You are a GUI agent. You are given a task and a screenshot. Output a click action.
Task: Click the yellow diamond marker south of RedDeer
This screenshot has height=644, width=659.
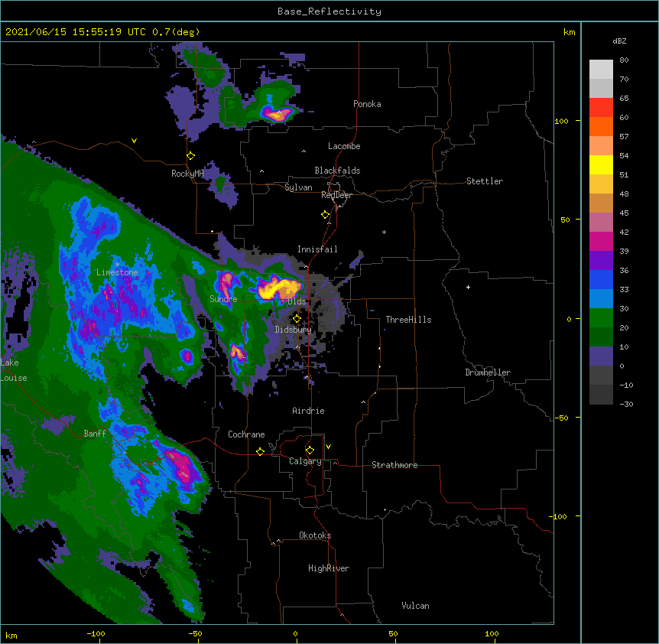pos(326,215)
